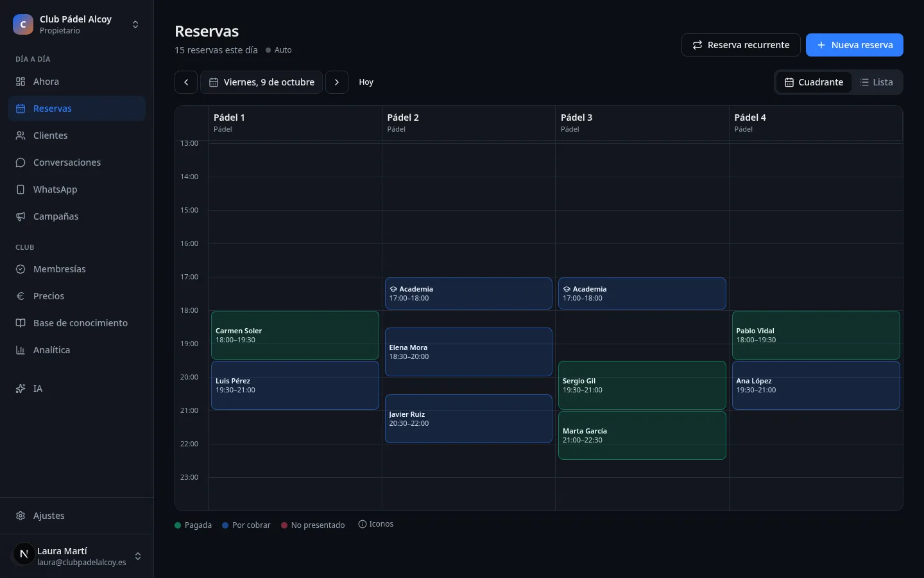Open Marta García 21:00–22:30 booking
Screen dimensions: 924x578
(x=642, y=435)
